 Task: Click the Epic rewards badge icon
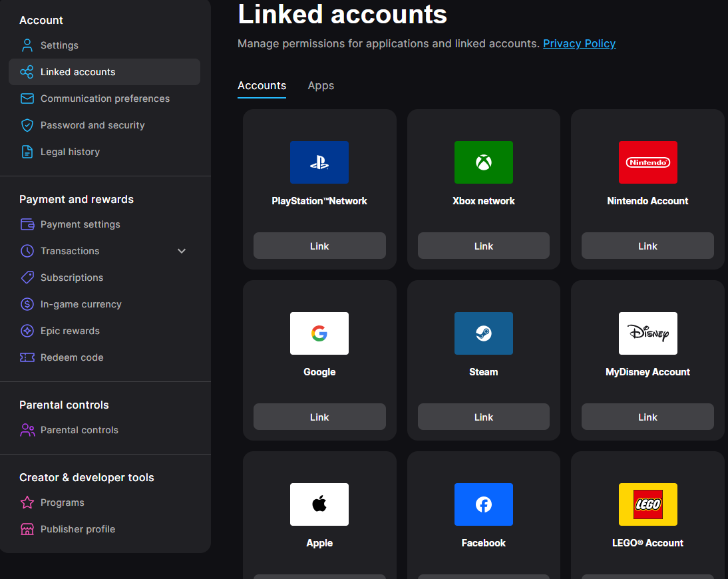27,331
